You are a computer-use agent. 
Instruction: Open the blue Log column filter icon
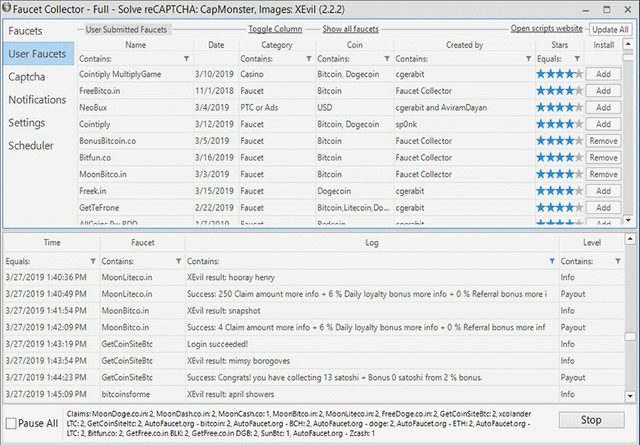click(552, 261)
